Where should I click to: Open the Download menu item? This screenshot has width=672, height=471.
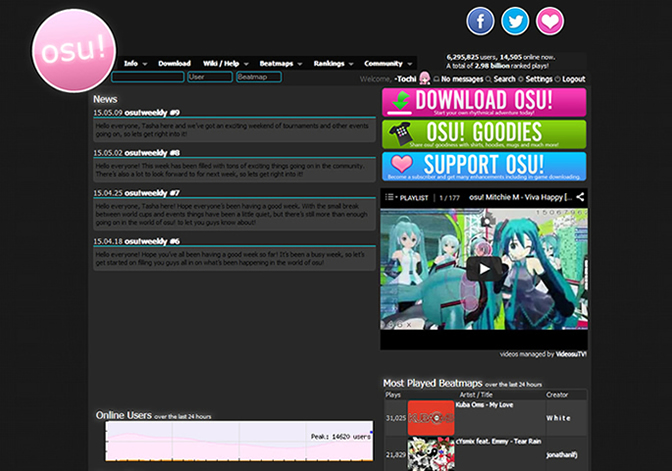174,63
